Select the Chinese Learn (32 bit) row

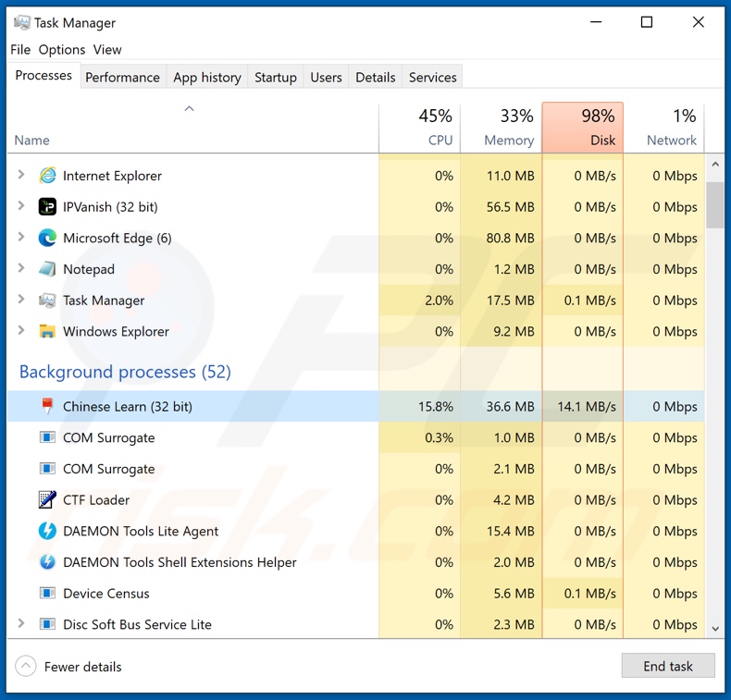355,406
